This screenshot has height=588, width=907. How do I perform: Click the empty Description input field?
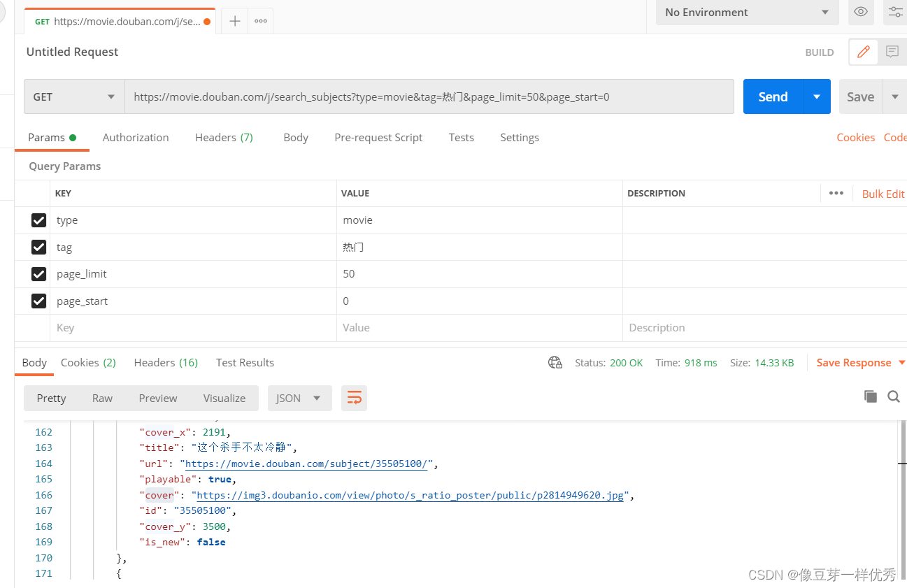click(764, 328)
